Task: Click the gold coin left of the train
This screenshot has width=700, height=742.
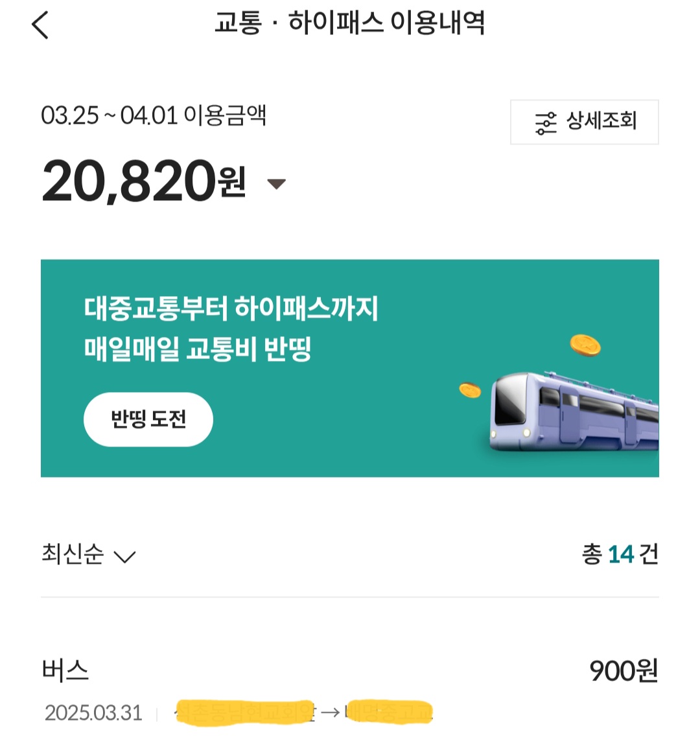Action: tap(470, 390)
